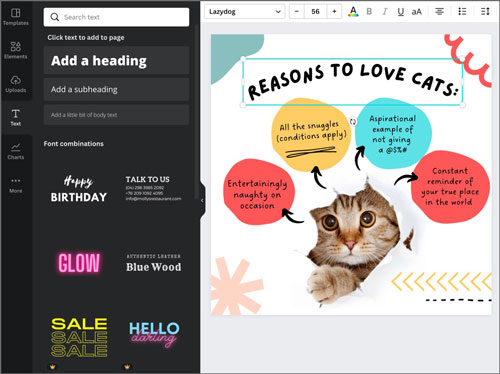
Task: Toggle underline formatting
Action: (x=401, y=12)
